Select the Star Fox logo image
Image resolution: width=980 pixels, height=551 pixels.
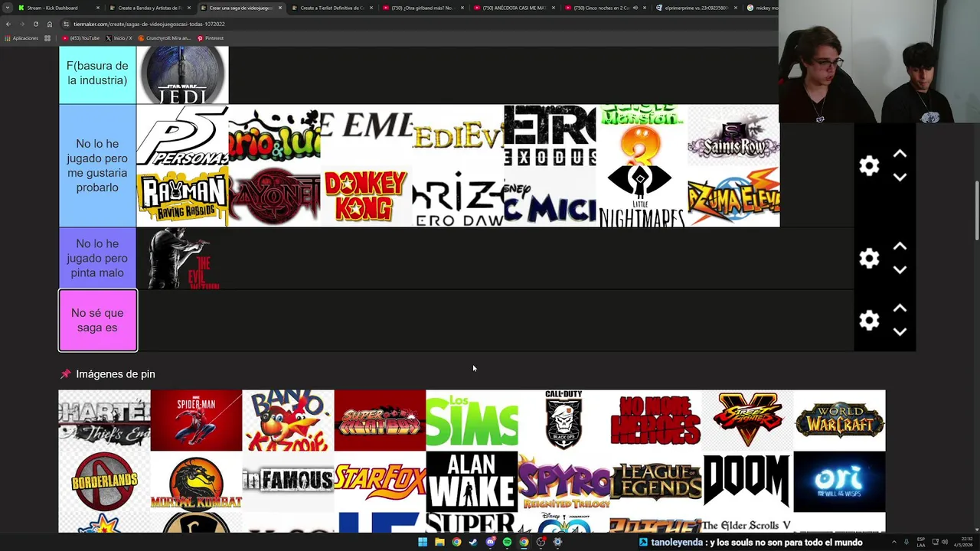(380, 481)
